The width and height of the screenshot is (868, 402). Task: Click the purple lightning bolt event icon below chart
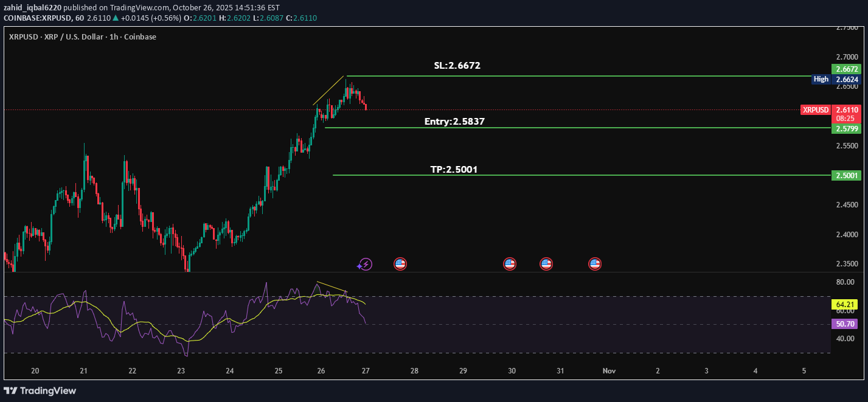[x=365, y=264]
